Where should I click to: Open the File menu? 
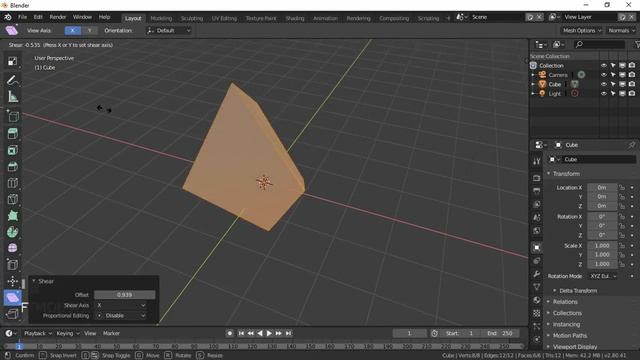22,17
